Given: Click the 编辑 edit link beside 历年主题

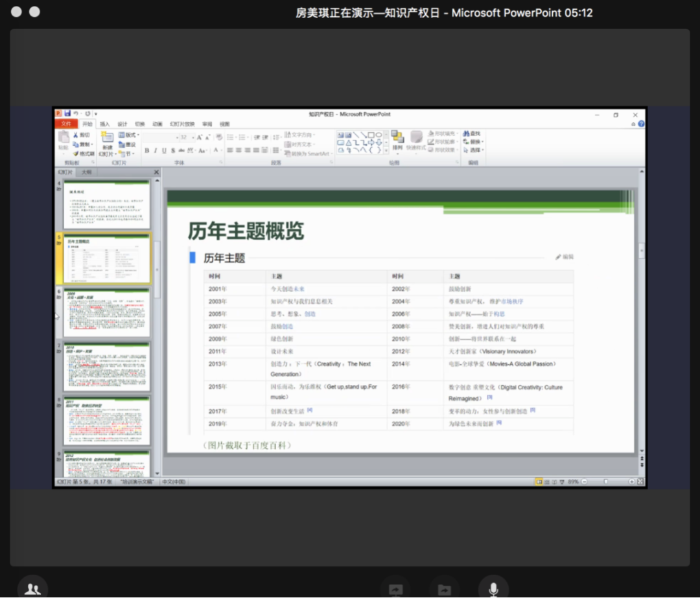Looking at the screenshot, I should [x=565, y=257].
